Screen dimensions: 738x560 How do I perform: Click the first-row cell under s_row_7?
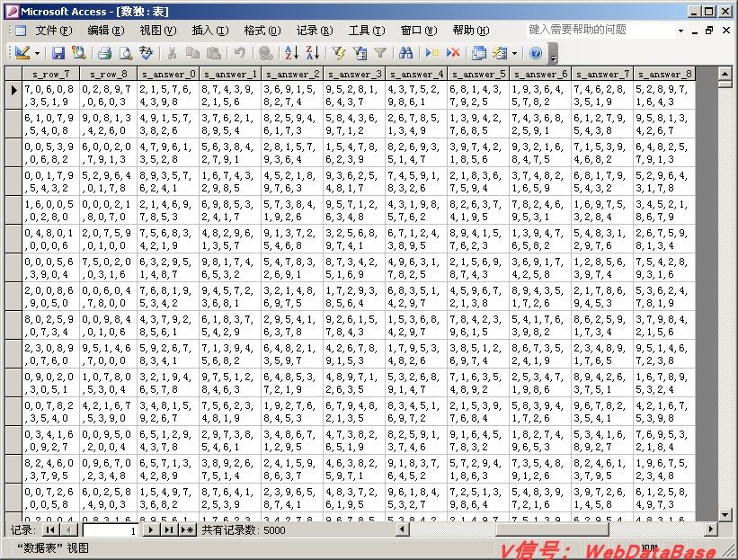point(51,95)
